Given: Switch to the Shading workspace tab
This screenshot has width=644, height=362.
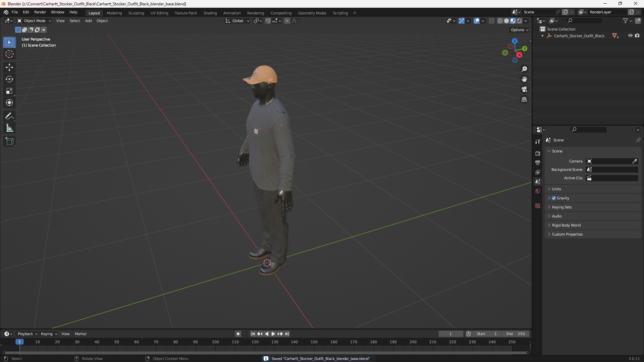Looking at the screenshot, I should coord(210,13).
